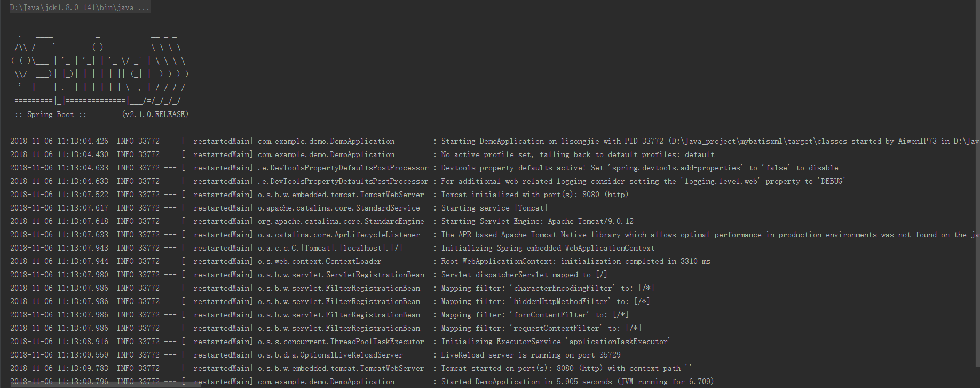Click logger name 'o.s.b.w.embedded.tomcat.TomcatWebServer' at 11:13:07.522

[x=341, y=195]
